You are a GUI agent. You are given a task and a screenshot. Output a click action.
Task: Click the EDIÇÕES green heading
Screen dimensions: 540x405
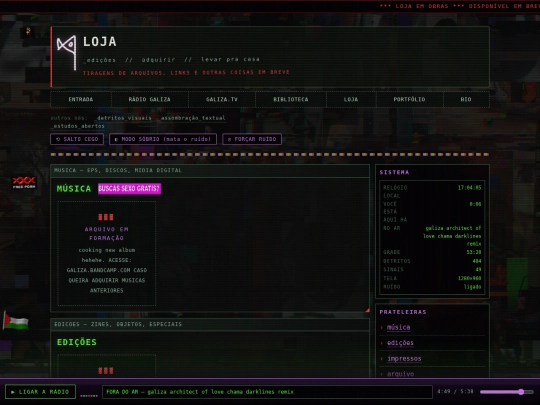[x=76, y=342]
